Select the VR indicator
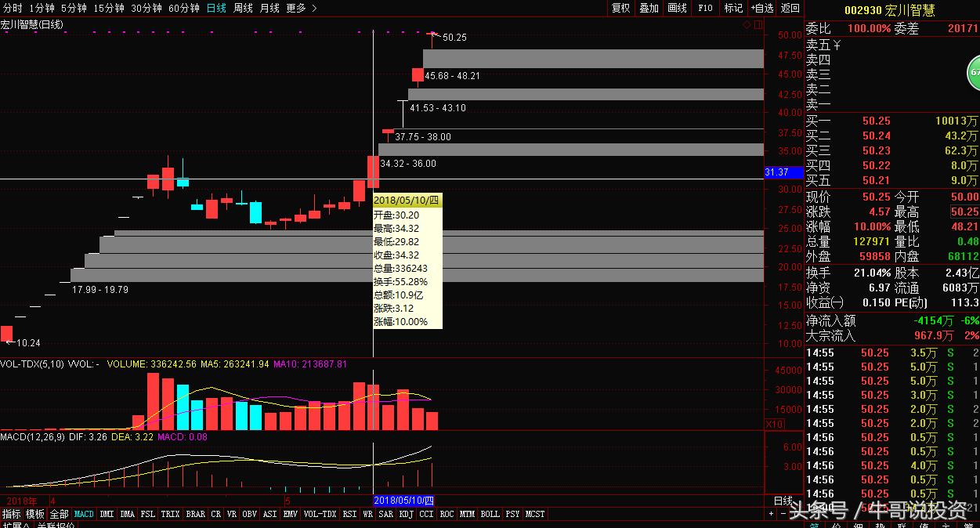The width and height of the screenshot is (980, 528). [x=232, y=514]
